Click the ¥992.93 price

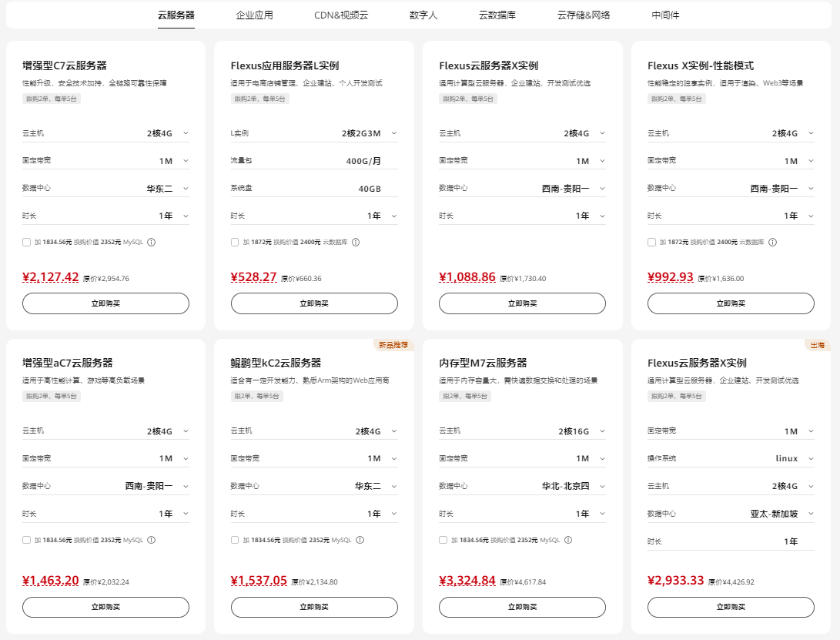pyautogui.click(x=670, y=277)
